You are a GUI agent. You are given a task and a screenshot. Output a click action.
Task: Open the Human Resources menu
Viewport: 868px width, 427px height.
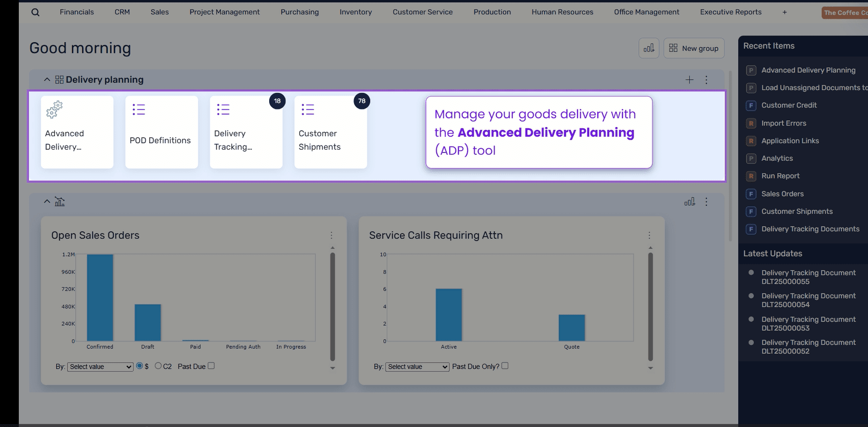[x=562, y=12]
